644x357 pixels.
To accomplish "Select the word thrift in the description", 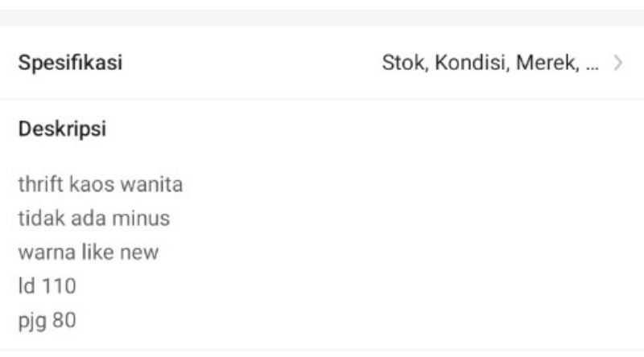I will [40, 184].
